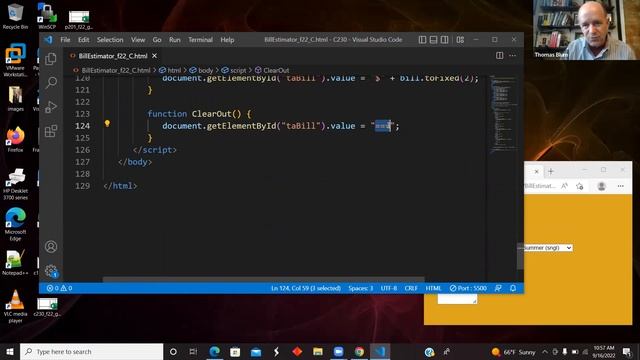Select the Notepad++ desktop shortcut
640x360 pixels.
(x=16, y=262)
